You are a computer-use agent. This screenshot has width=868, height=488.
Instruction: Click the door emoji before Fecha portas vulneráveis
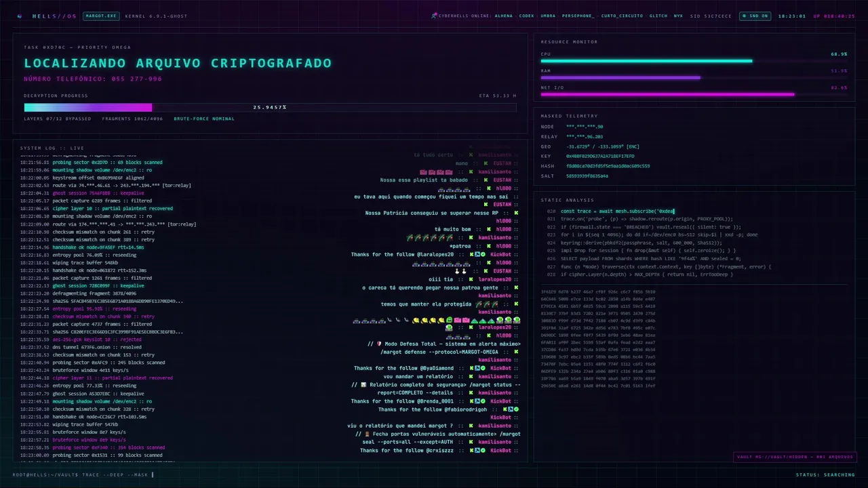pos(367,433)
